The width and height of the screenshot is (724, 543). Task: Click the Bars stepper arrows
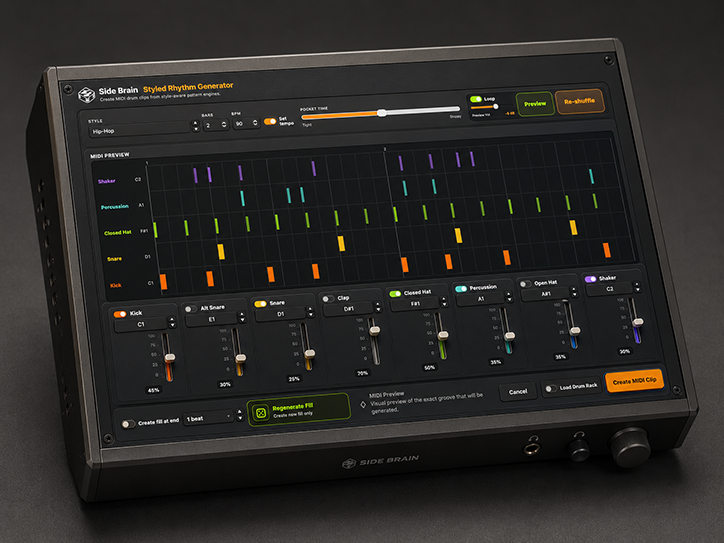224,125
